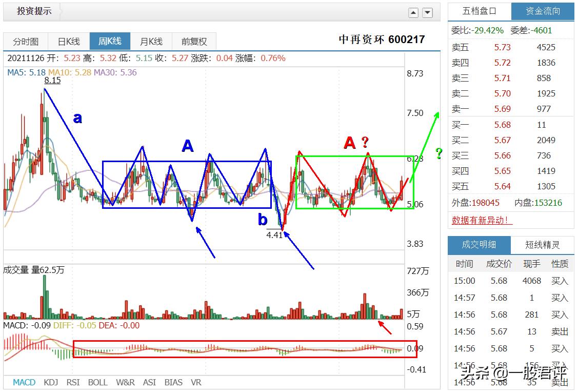This screenshot has width=578, height=392.
Task: Switch to the 资金流向 tab
Action: (543, 11)
